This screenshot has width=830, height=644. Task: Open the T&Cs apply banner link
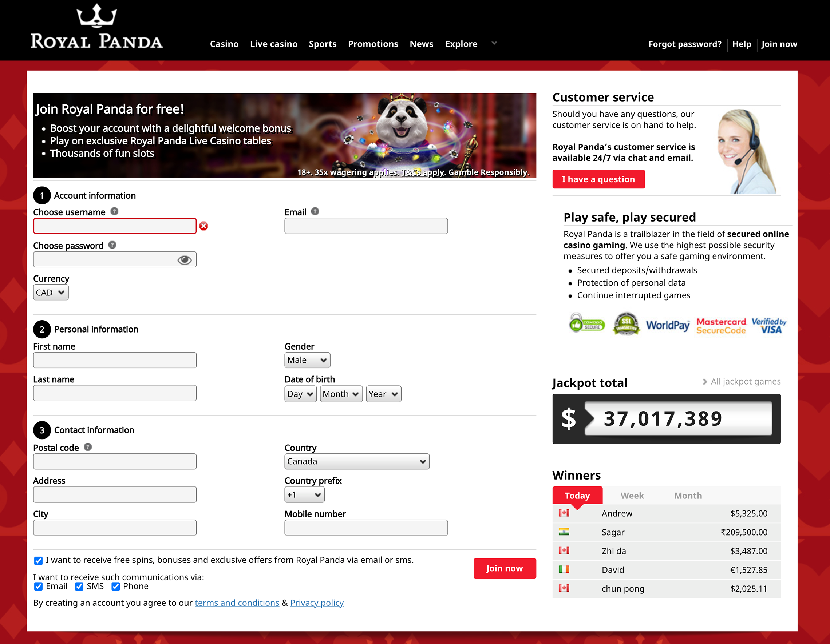tap(423, 172)
